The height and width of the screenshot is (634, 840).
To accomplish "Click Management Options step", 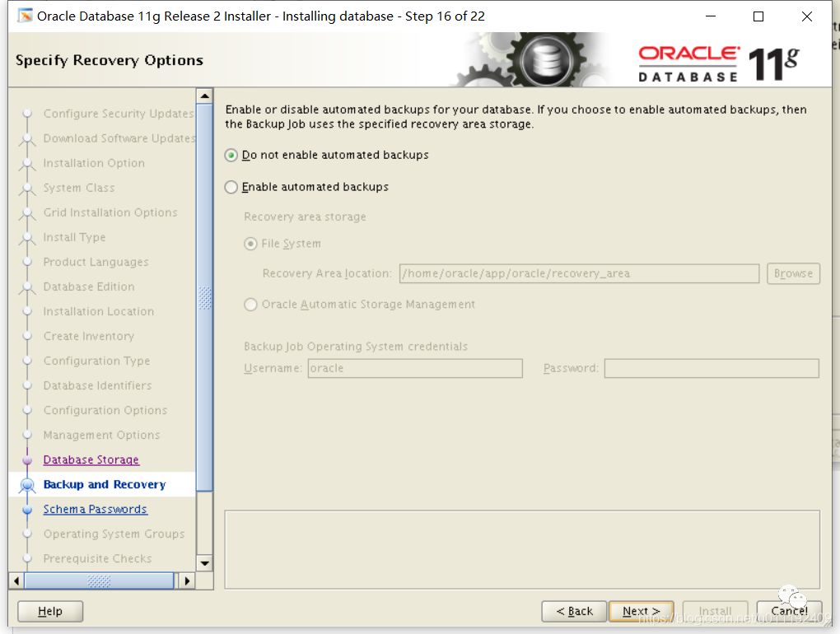I will pyautogui.click(x=102, y=435).
